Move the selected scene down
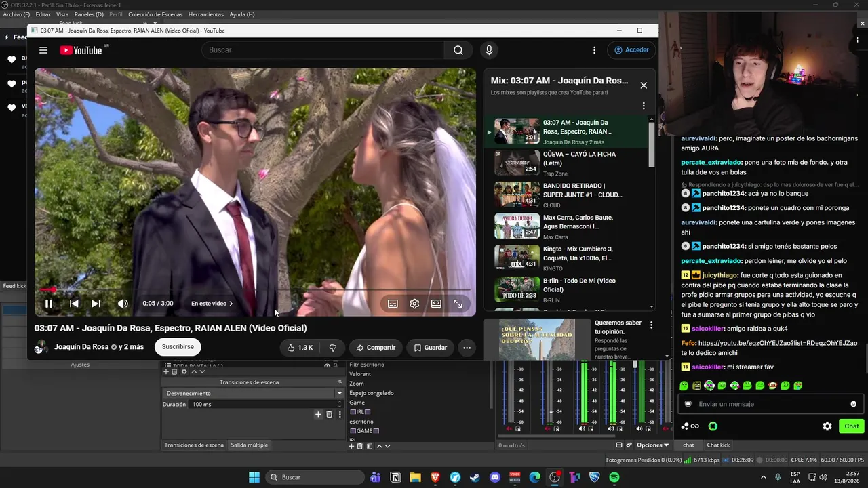868x488 pixels. pos(387,446)
